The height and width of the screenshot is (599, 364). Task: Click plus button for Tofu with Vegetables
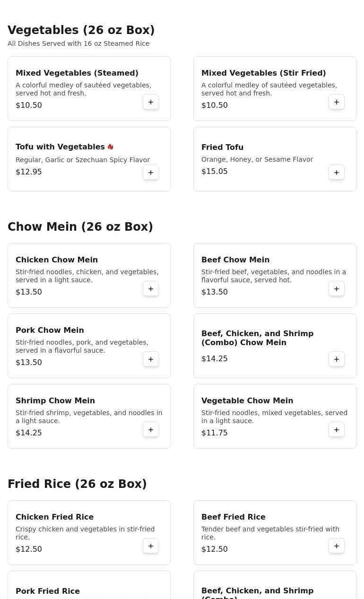(x=151, y=173)
